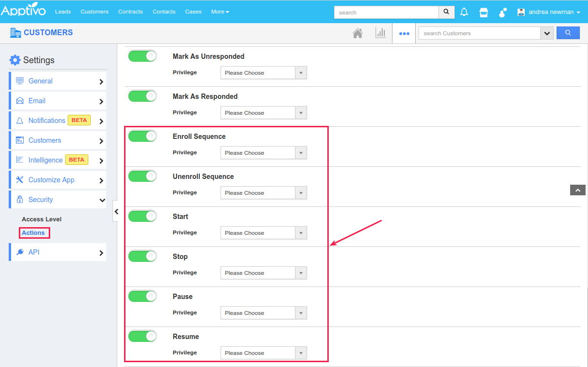Click the three-dots more options icon
The width and height of the screenshot is (588, 367).
coord(404,33)
